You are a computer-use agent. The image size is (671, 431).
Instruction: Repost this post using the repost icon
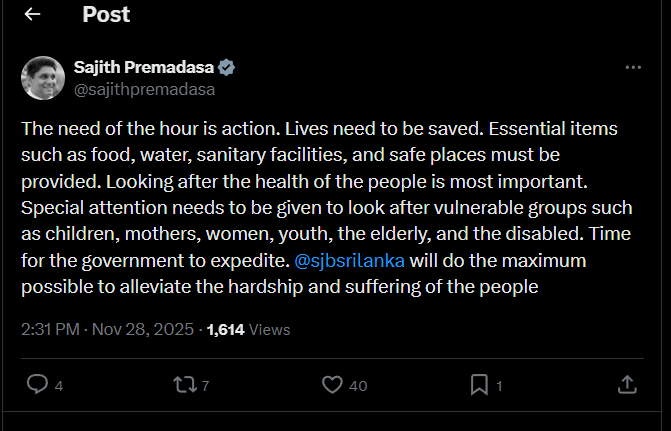[185, 384]
